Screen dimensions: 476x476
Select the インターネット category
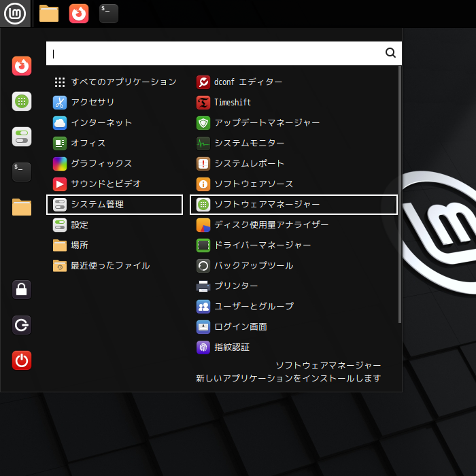[114, 122]
